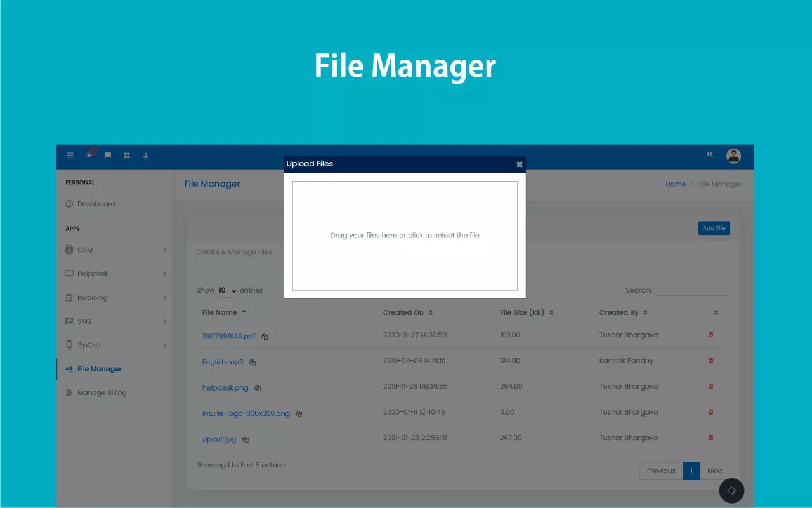
Task: Expand the Helpdesk sidebar section
Action: tap(164, 274)
